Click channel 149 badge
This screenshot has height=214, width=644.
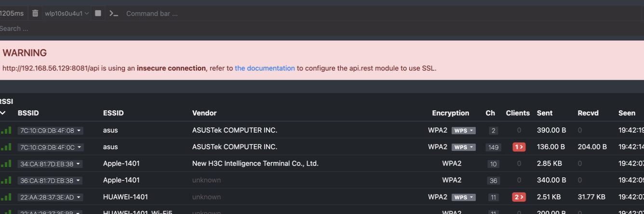[493, 147]
